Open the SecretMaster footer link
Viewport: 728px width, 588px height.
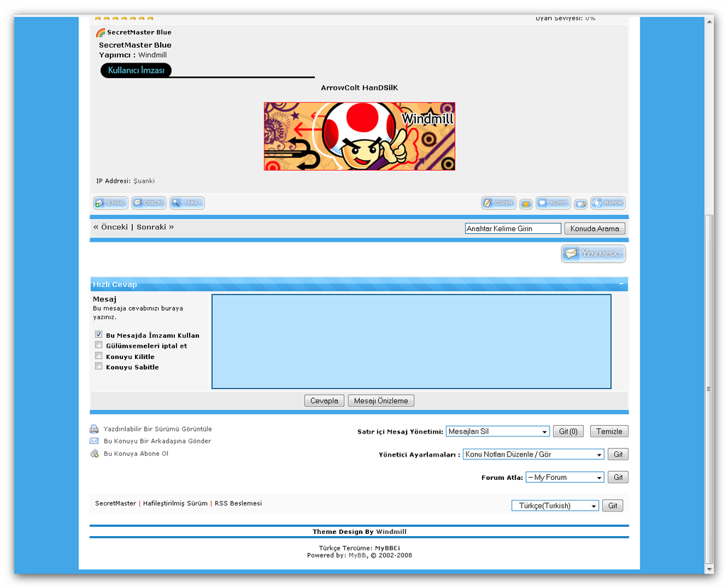pos(116,503)
